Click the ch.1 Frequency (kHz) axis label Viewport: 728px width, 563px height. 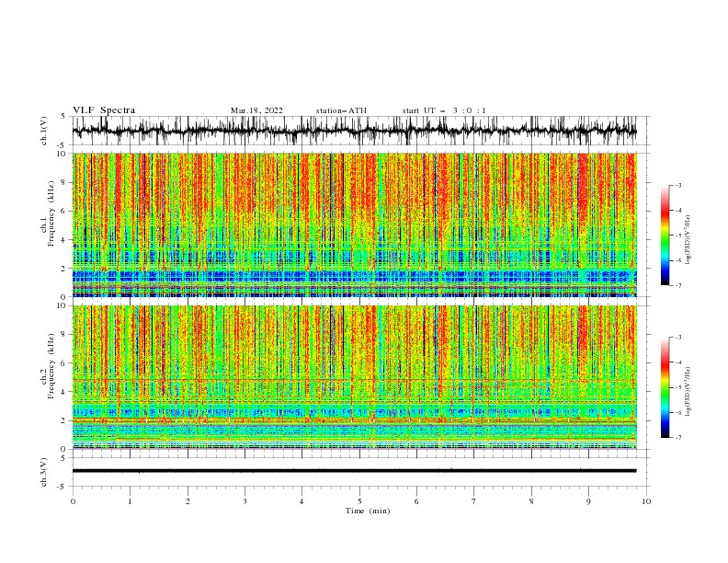[x=48, y=213]
